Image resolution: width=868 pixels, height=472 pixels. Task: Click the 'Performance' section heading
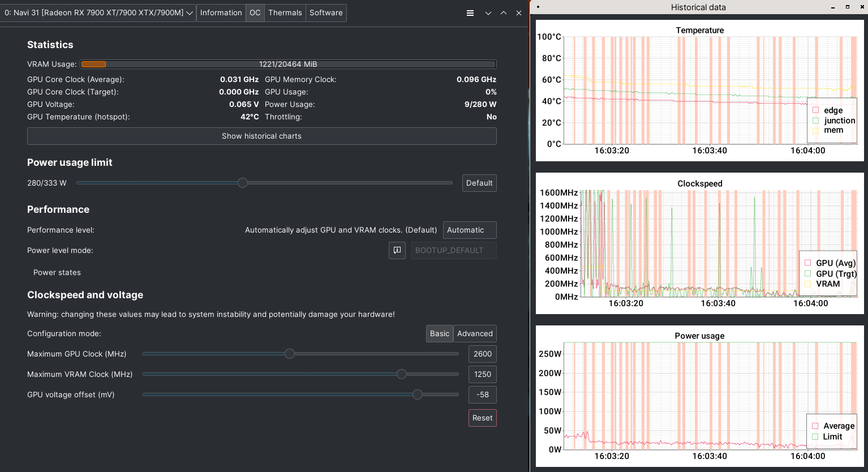coord(58,209)
